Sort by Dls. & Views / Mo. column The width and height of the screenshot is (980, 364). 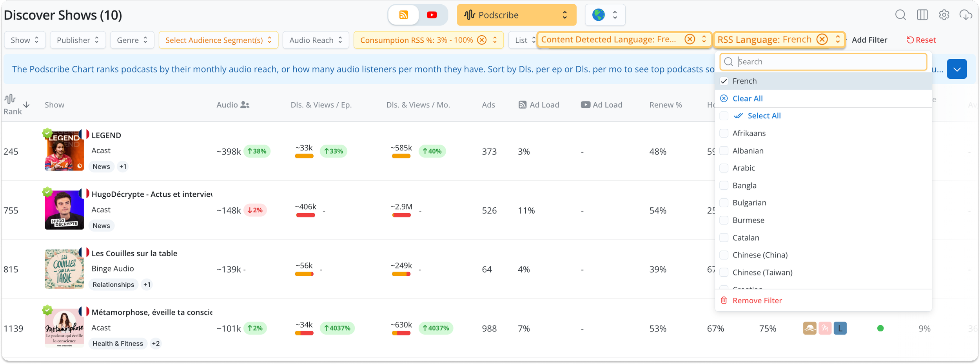click(x=418, y=105)
